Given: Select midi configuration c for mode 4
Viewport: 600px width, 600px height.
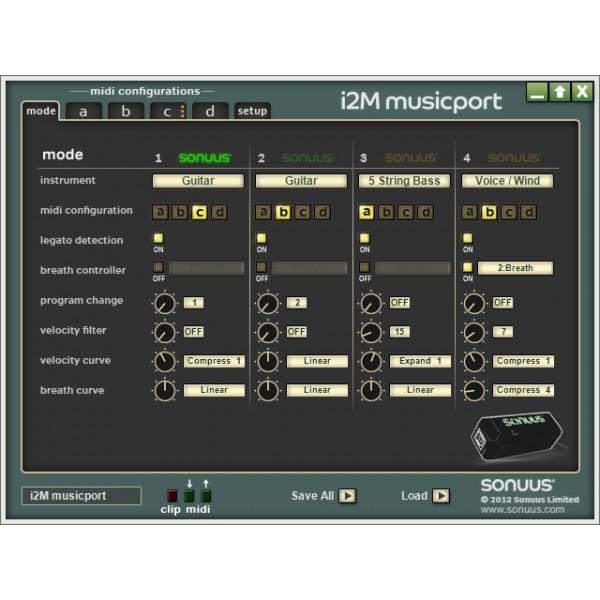Looking at the screenshot, I should click(509, 212).
